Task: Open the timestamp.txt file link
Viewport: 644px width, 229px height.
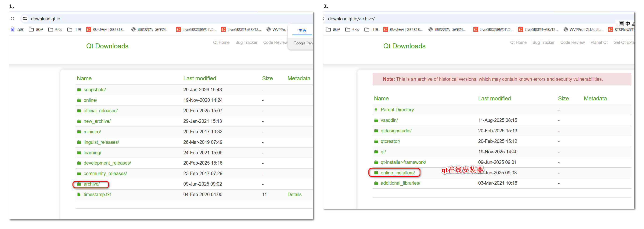Action: pyautogui.click(x=97, y=194)
